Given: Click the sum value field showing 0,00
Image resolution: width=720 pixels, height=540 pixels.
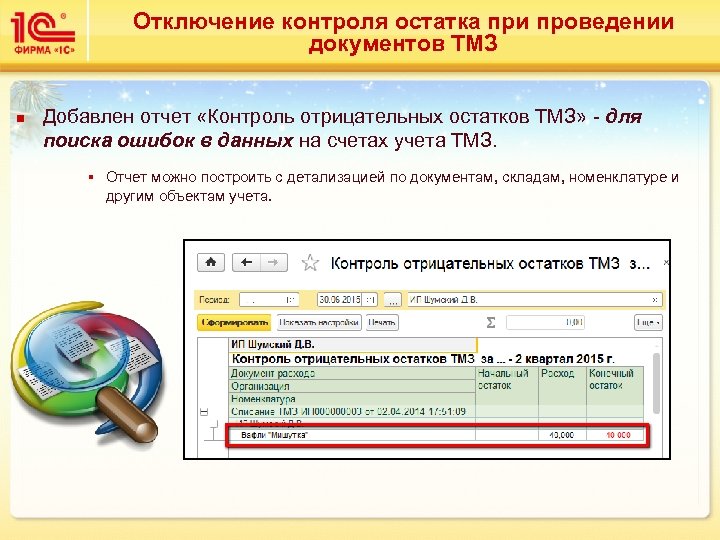Looking at the screenshot, I should coord(546,322).
